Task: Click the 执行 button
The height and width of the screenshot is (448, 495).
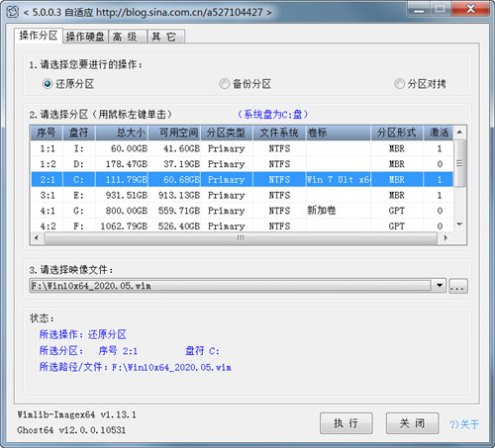Action: [346, 423]
